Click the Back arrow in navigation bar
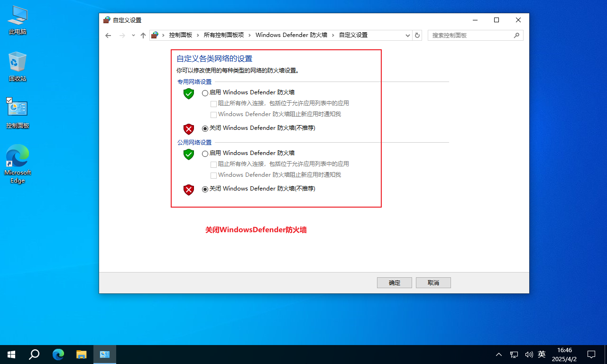607x364 pixels. [x=108, y=36]
